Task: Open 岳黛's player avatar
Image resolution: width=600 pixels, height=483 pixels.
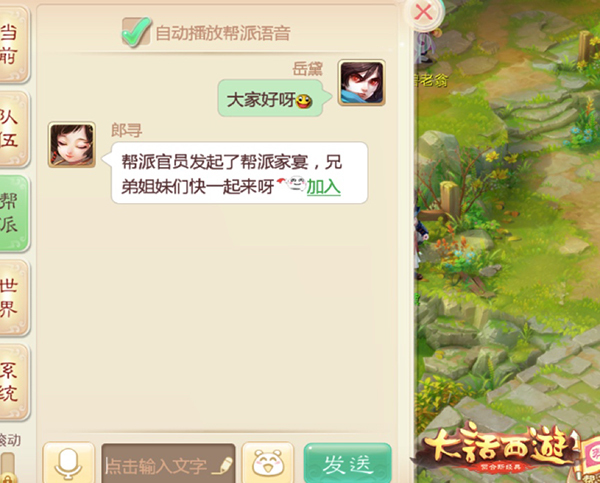Action: (362, 83)
